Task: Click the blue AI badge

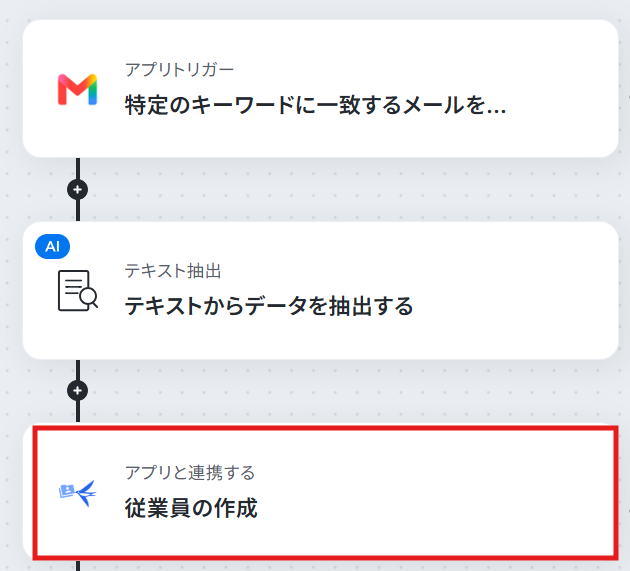Action: click(x=53, y=246)
